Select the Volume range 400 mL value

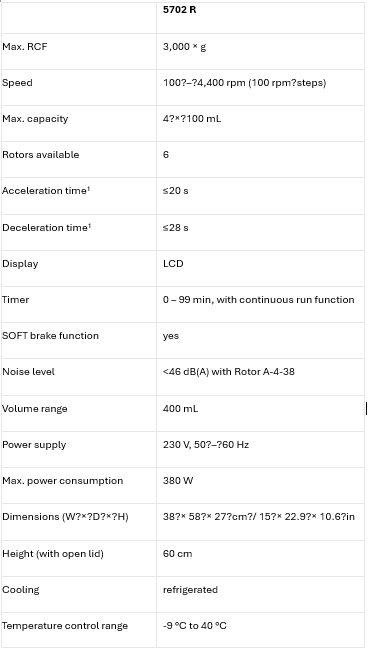[181, 408]
